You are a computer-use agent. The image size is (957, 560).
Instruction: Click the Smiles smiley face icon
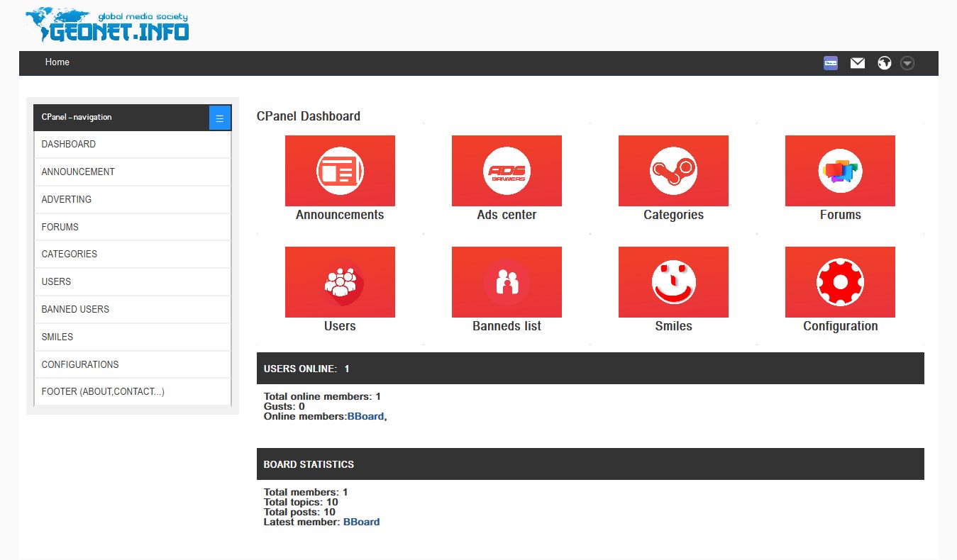(x=673, y=282)
